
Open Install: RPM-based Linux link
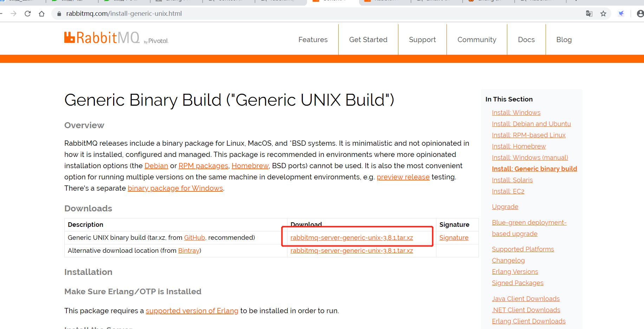click(529, 135)
